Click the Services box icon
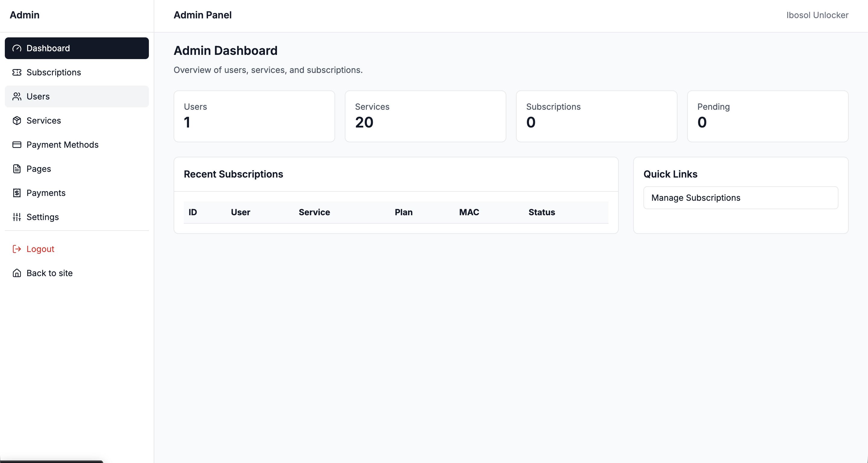 tap(17, 121)
